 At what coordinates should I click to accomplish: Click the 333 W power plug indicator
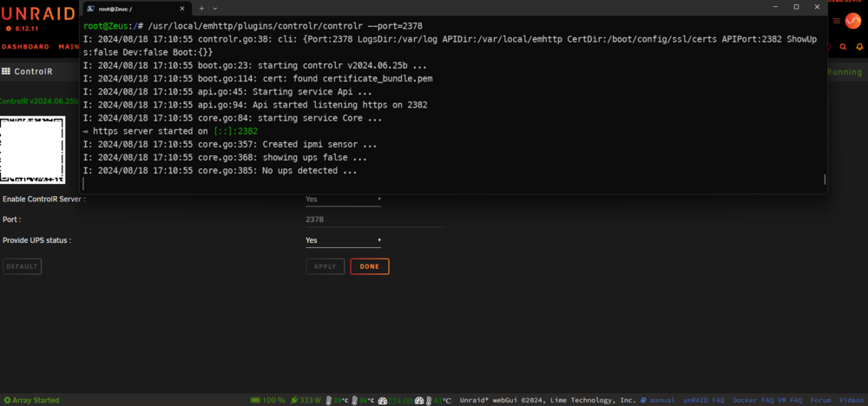coord(306,400)
